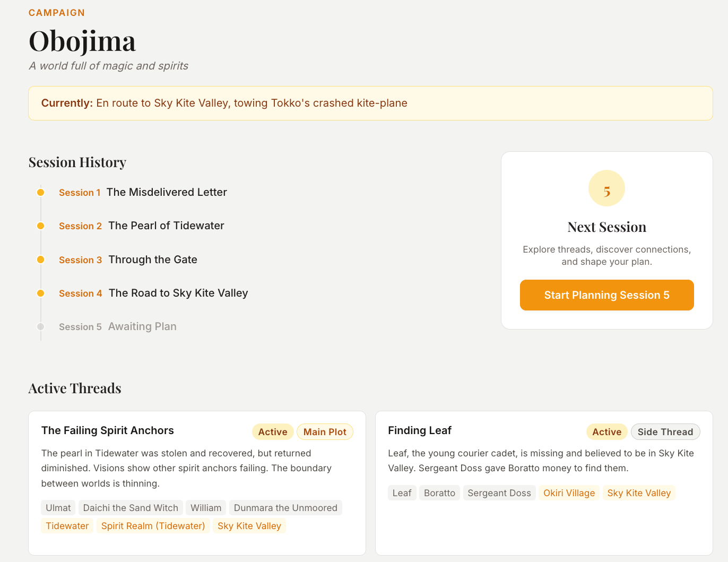Screen dimensions: 728x562
Task: Click the CAMPAIGN label above the title
Action: coord(57,13)
